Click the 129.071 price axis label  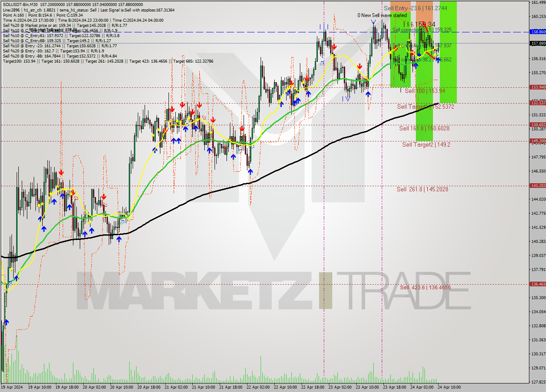[538, 368]
